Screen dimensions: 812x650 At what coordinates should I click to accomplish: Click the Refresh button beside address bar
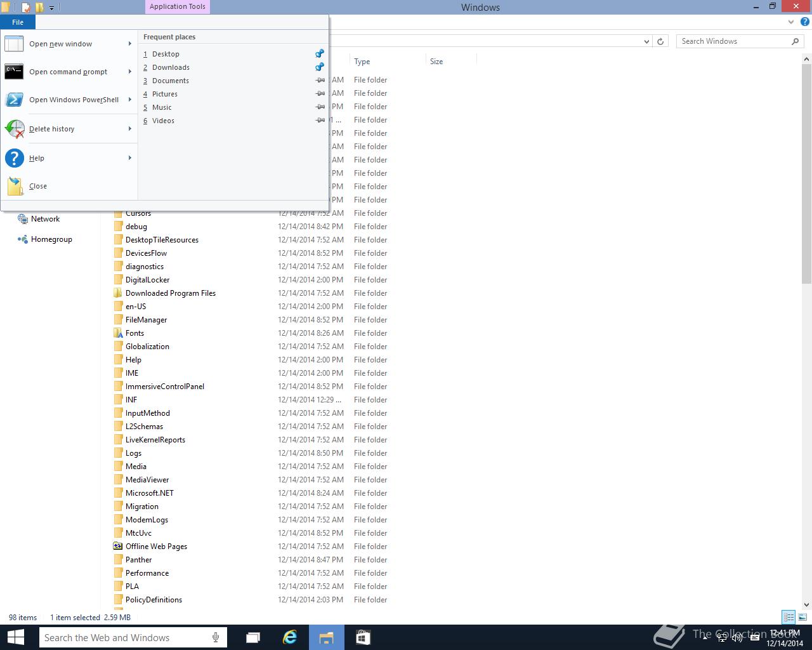pos(660,41)
